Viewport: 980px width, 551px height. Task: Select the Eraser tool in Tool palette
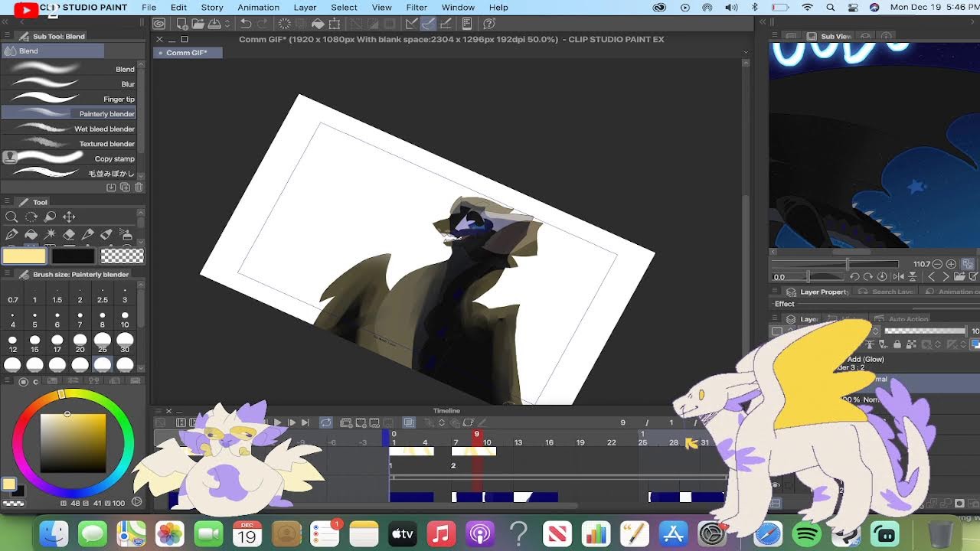point(69,234)
